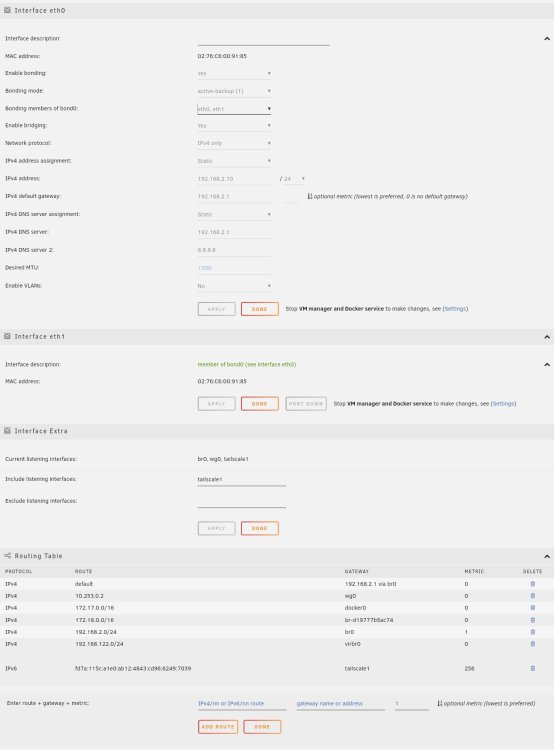This screenshot has height=750, width=554.
Task: Click the Port Down button for eth1
Action: tap(306, 404)
